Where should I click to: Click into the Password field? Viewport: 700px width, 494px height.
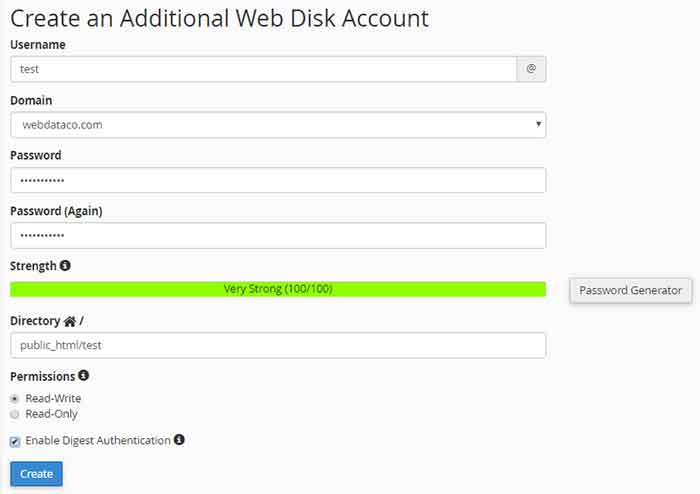point(278,180)
